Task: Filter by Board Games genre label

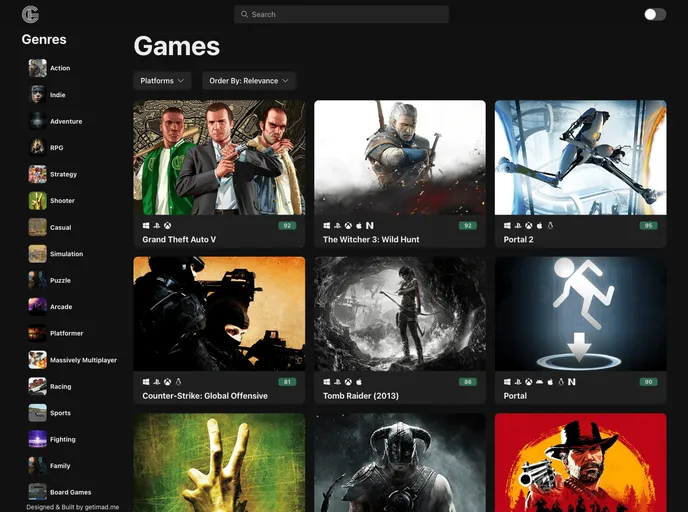Action: tap(71, 492)
